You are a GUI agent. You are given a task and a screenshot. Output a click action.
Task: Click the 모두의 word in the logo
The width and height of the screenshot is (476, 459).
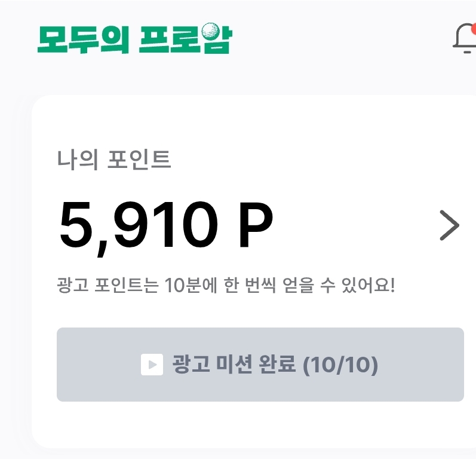click(x=83, y=39)
